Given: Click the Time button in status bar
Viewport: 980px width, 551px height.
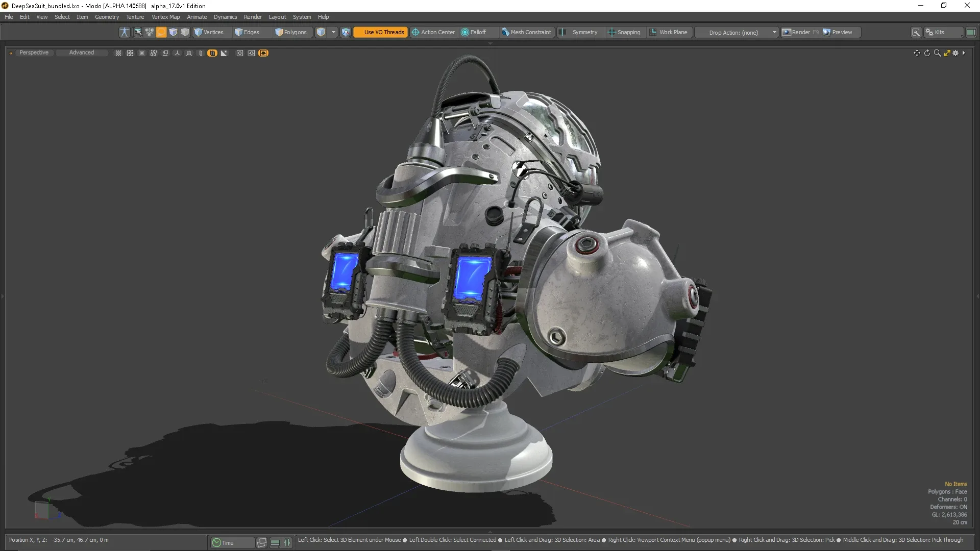Looking at the screenshot, I should (x=232, y=543).
